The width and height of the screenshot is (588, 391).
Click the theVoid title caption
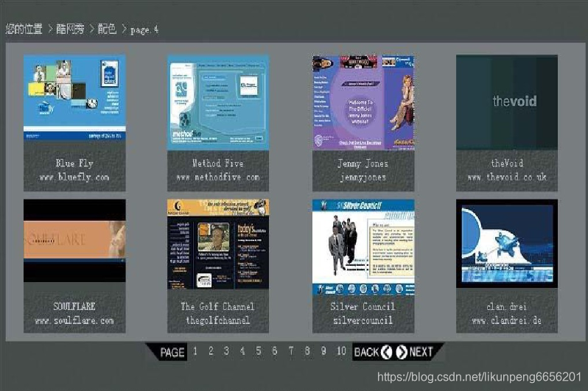pyautogui.click(x=507, y=163)
